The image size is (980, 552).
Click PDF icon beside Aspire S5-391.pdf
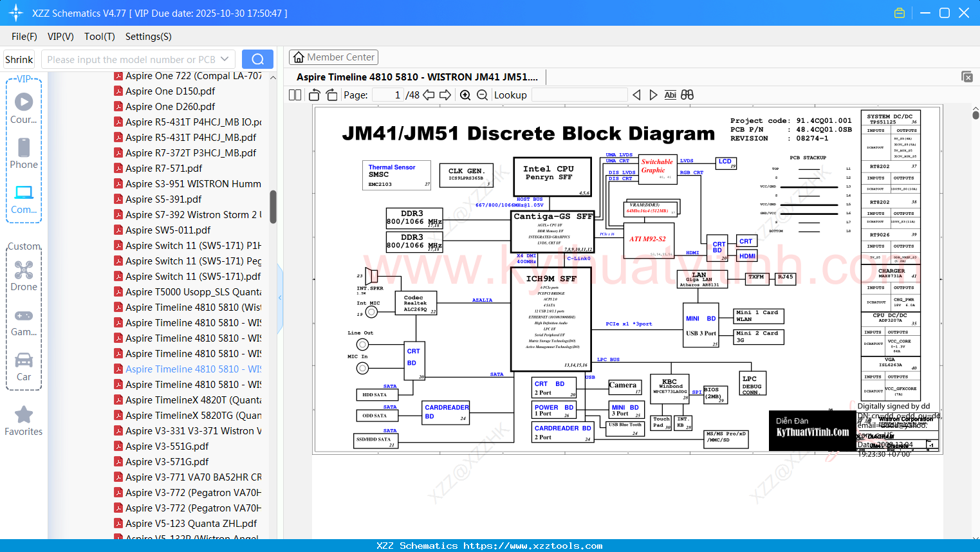(118, 199)
